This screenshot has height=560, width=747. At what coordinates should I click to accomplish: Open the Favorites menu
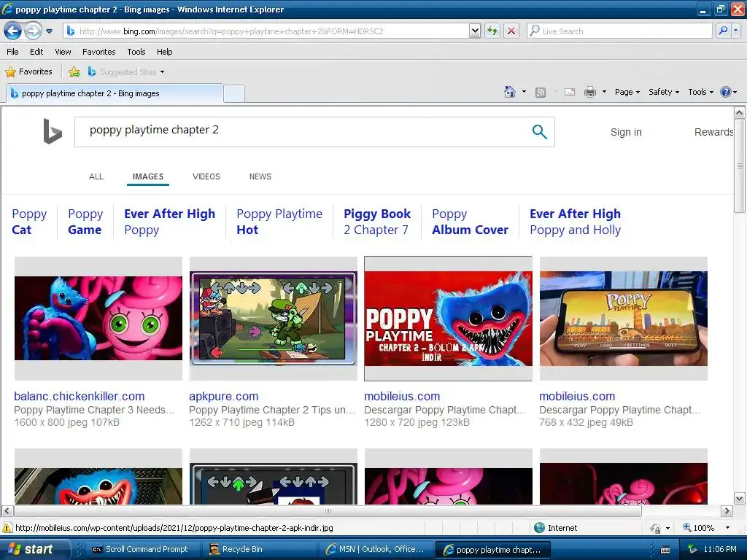click(x=98, y=52)
